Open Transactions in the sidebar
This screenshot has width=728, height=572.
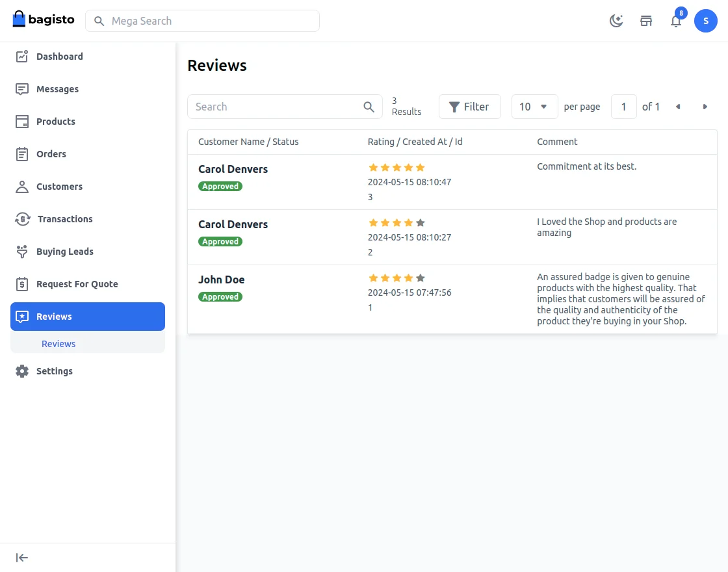64,219
